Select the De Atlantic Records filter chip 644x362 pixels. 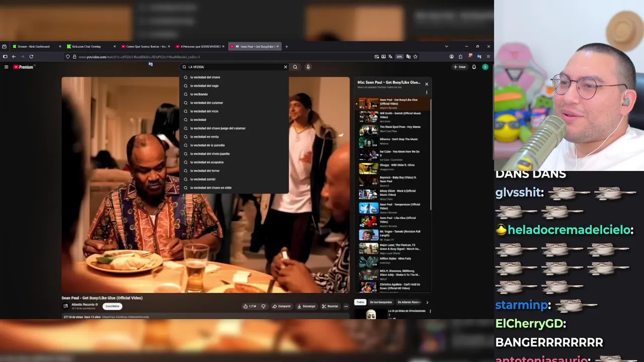[x=409, y=302]
